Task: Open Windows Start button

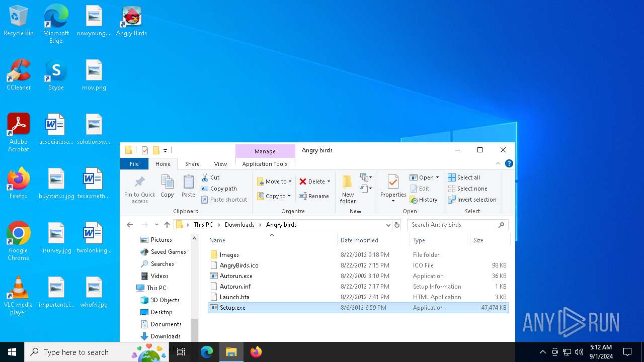Action: (12, 352)
